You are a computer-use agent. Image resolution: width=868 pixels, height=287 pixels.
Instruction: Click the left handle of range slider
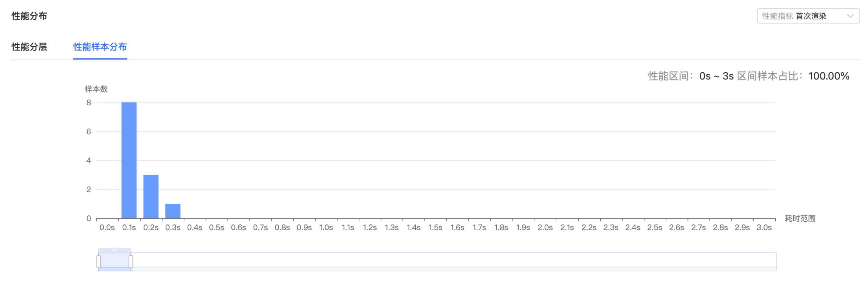coord(99,261)
